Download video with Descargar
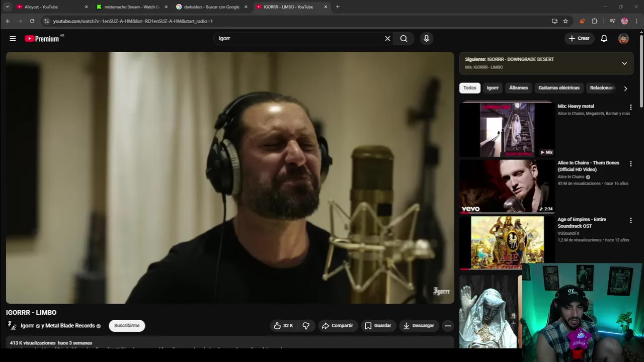Image resolution: width=644 pixels, height=362 pixels. (x=419, y=326)
